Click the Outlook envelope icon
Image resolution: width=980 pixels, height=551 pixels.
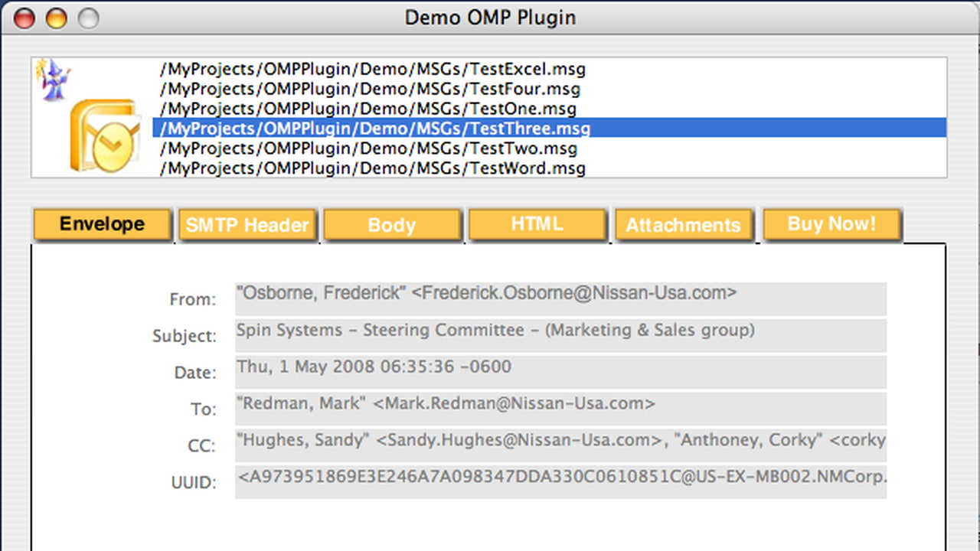click(x=106, y=137)
